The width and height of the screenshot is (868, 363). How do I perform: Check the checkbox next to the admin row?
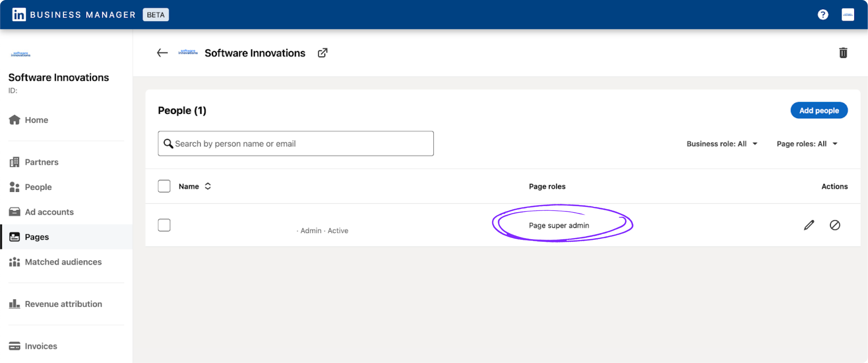(x=164, y=225)
